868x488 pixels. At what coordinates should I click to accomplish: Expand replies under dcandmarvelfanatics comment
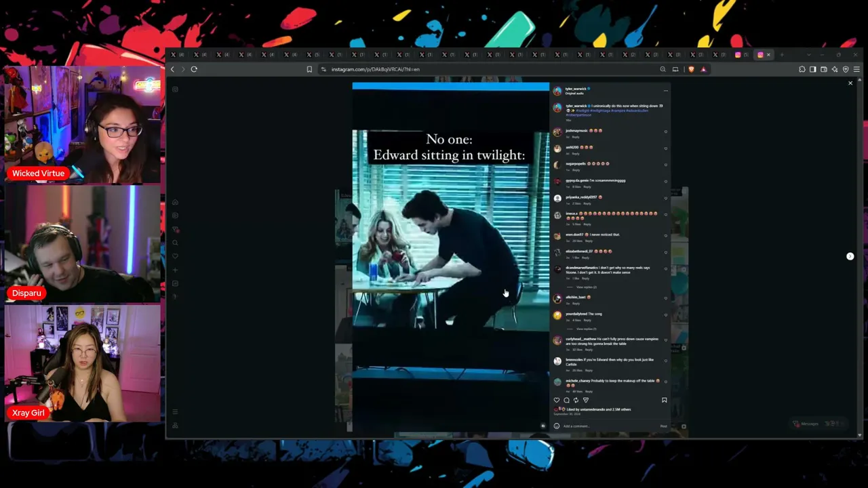586,287
